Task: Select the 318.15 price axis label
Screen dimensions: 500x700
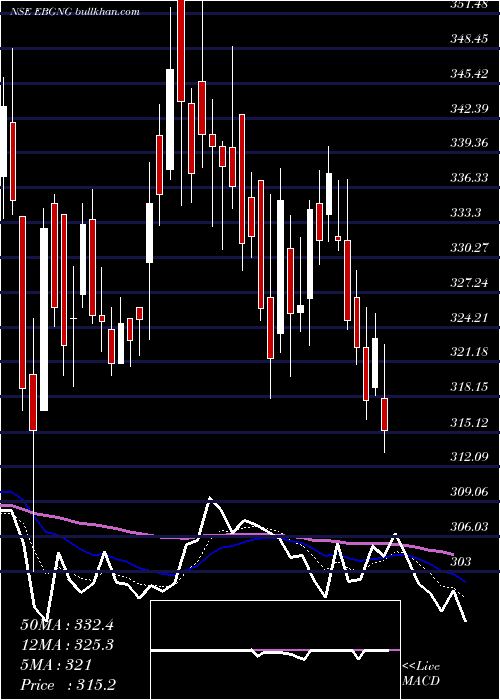Action: tap(469, 387)
